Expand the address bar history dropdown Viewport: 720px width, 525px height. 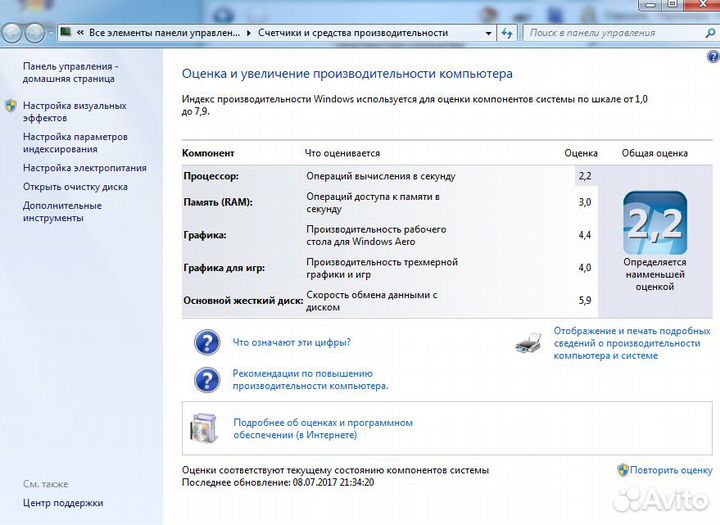pyautogui.click(x=488, y=33)
